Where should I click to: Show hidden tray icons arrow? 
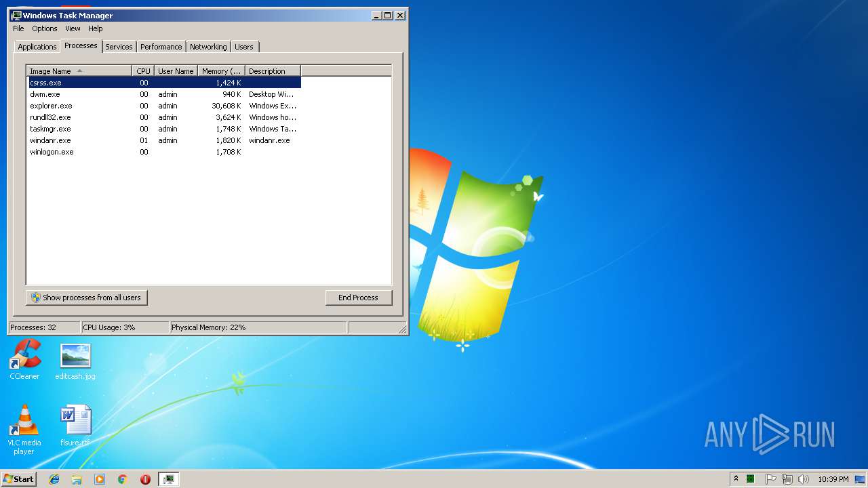click(736, 479)
